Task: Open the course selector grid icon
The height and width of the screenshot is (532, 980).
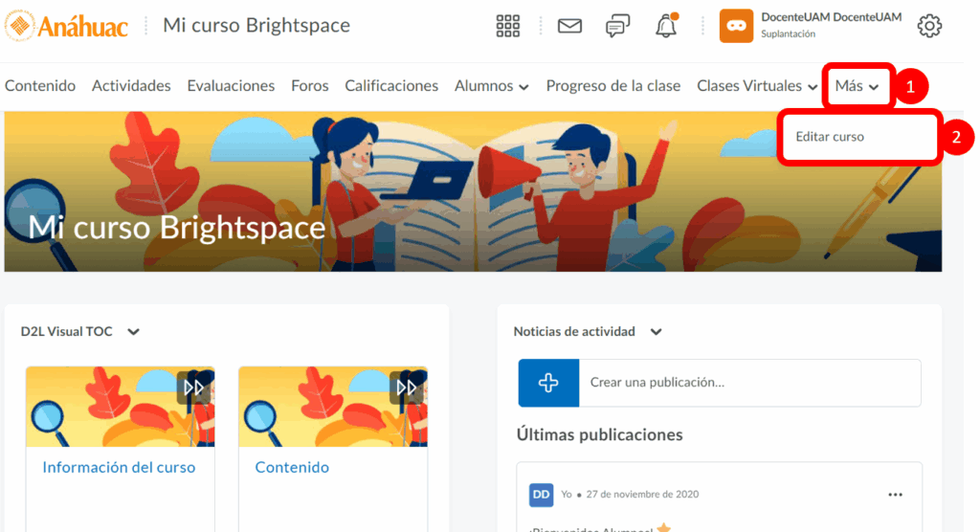Action: [508, 26]
